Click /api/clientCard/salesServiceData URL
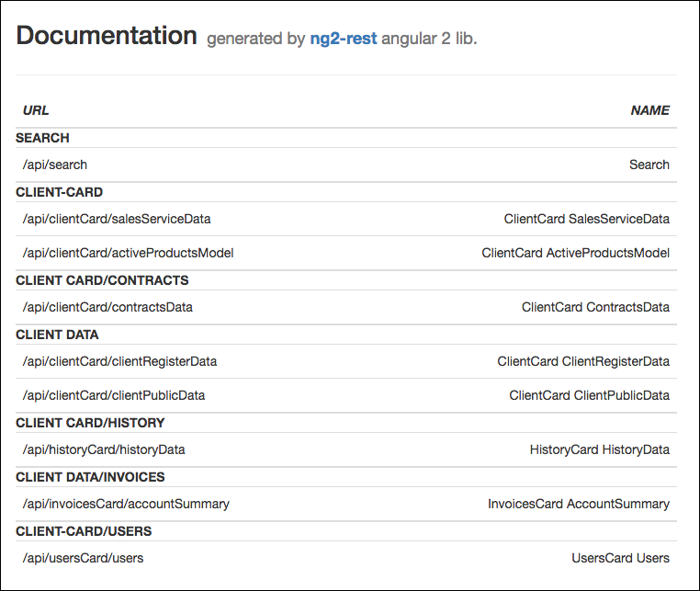 pyautogui.click(x=117, y=219)
